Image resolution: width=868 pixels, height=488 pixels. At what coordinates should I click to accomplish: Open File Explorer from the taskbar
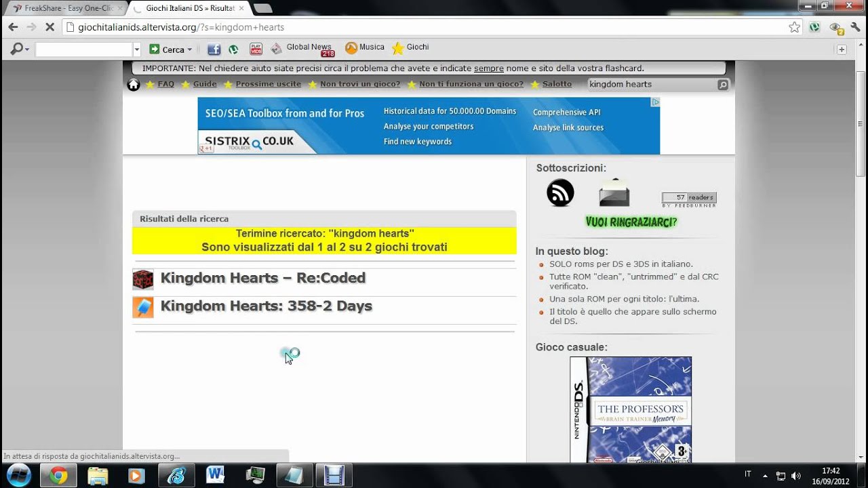(97, 476)
